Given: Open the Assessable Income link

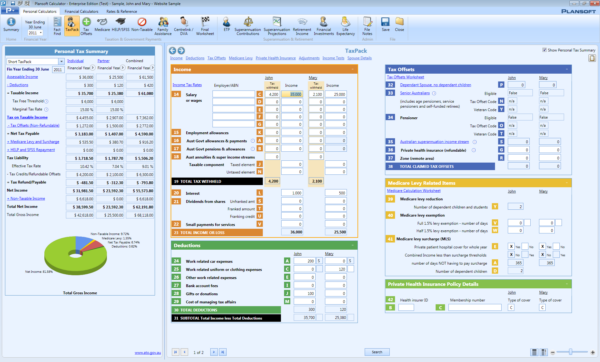Looking at the screenshot, I should click(22, 77).
